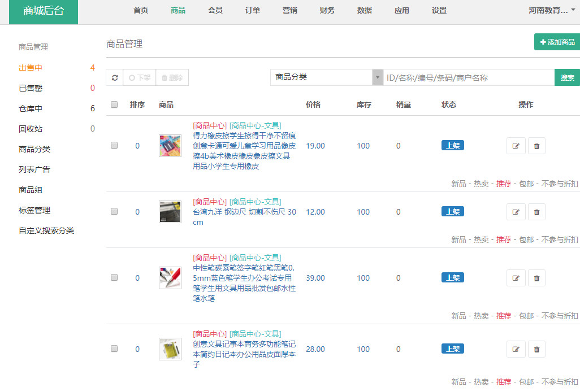Click the 下架 batch button

click(x=140, y=77)
